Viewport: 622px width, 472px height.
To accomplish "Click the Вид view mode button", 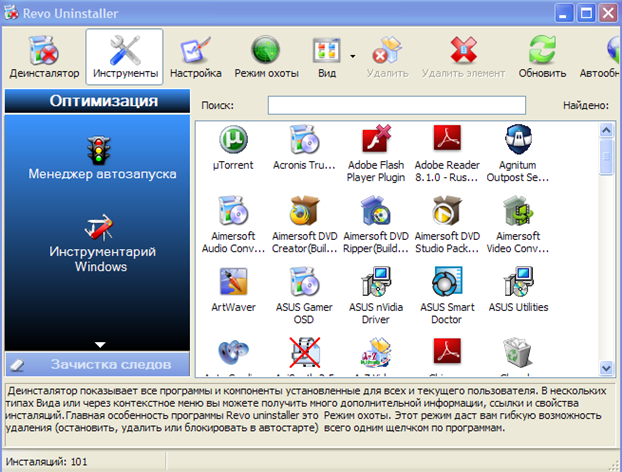I will 326,57.
